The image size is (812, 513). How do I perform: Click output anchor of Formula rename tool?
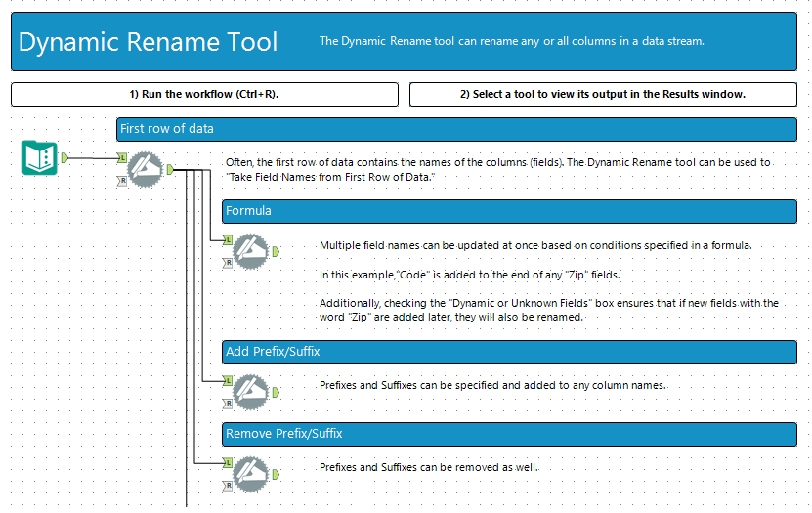pyautogui.click(x=276, y=252)
